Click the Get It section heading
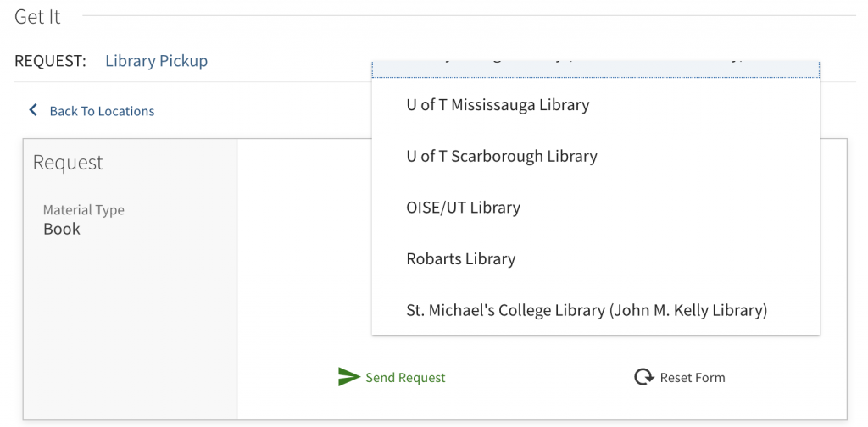This screenshot has height=427, width=868. pos(37,17)
